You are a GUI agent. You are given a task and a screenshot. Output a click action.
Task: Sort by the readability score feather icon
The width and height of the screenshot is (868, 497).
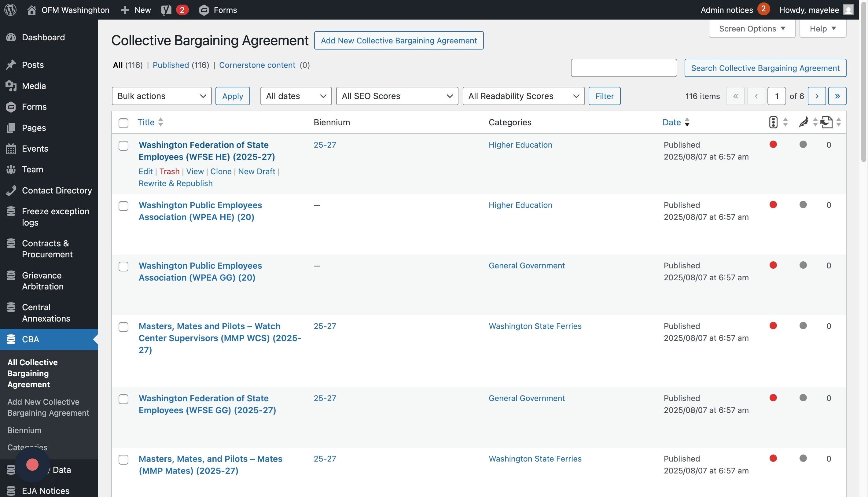tap(803, 122)
